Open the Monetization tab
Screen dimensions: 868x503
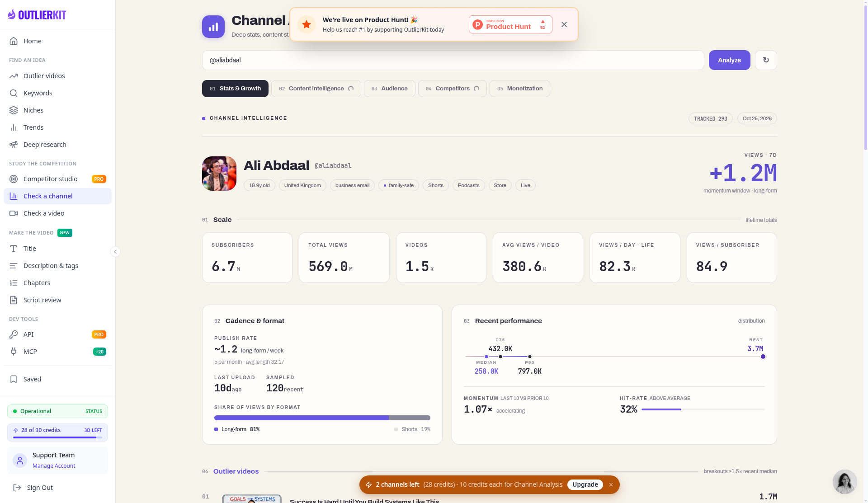tap(520, 89)
